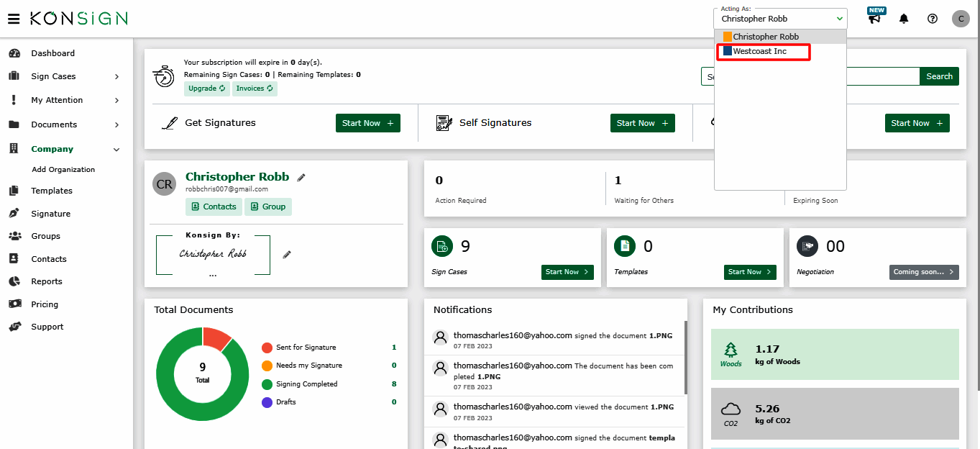Image resolution: width=980 pixels, height=449 pixels.
Task: Click the Sign Cases round card icon
Action: pos(442,246)
